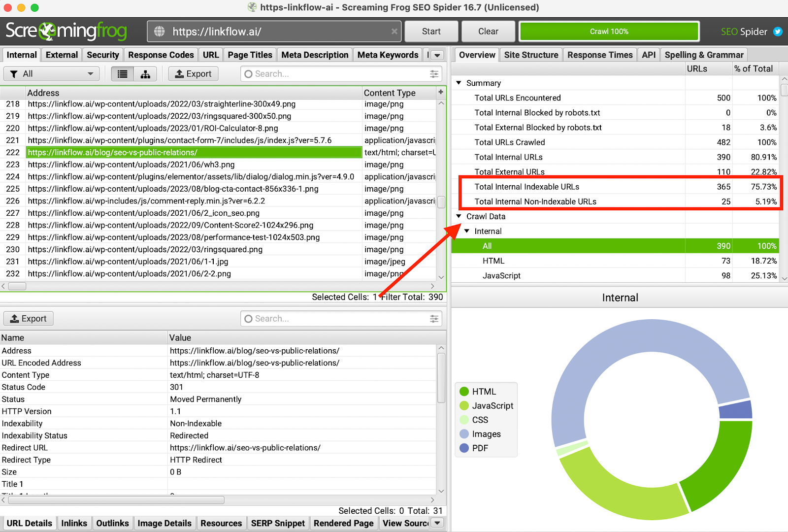Screen dimensions: 788x532
Task: Select the JavaScript row in Crawl Data
Action: pos(615,275)
